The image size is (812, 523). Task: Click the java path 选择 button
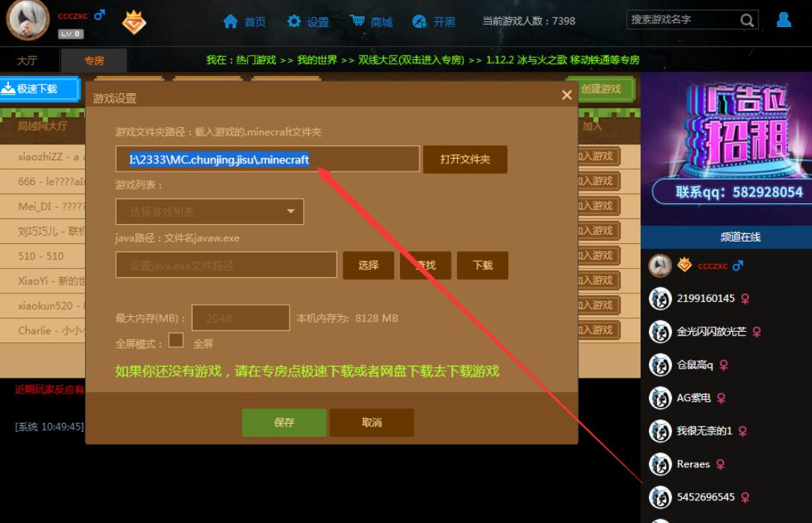368,266
